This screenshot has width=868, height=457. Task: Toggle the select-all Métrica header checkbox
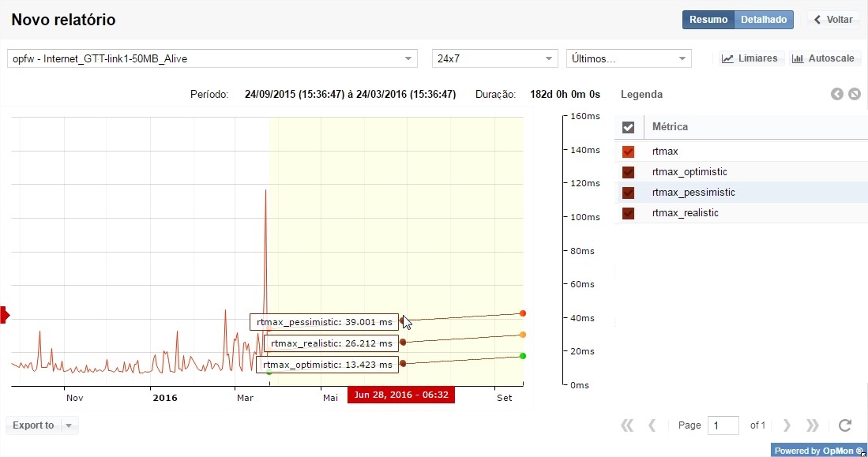(x=629, y=127)
